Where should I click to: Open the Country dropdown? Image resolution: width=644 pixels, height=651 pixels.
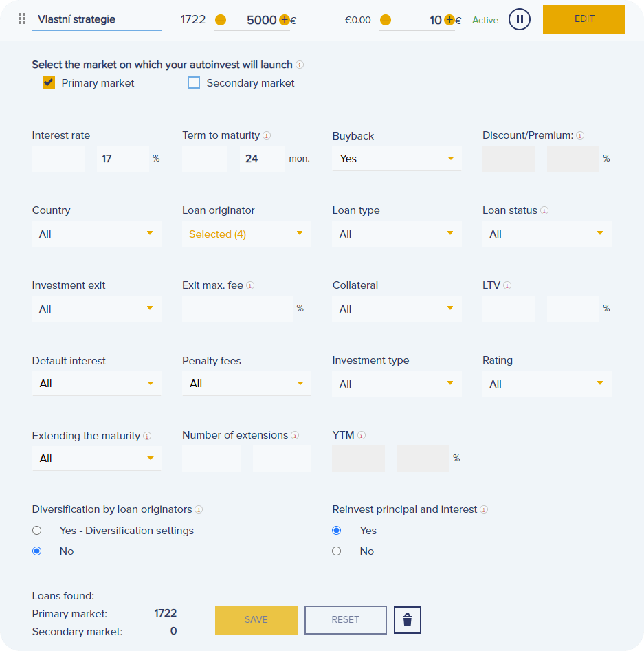pos(96,234)
